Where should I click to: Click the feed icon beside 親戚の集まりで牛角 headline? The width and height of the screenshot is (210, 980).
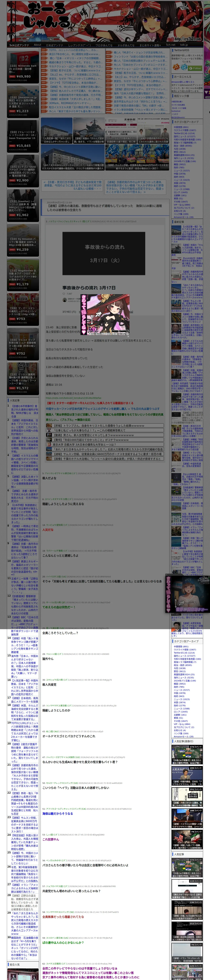coord(45,62)
